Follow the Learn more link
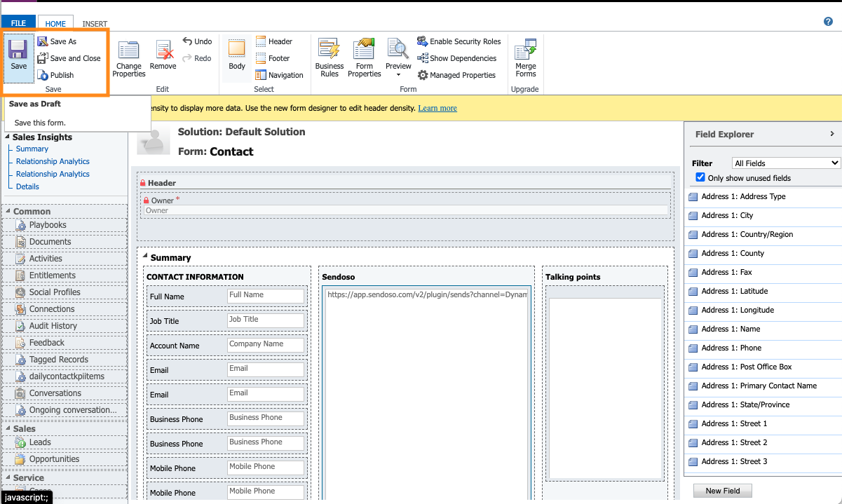842x504 pixels. [x=437, y=108]
